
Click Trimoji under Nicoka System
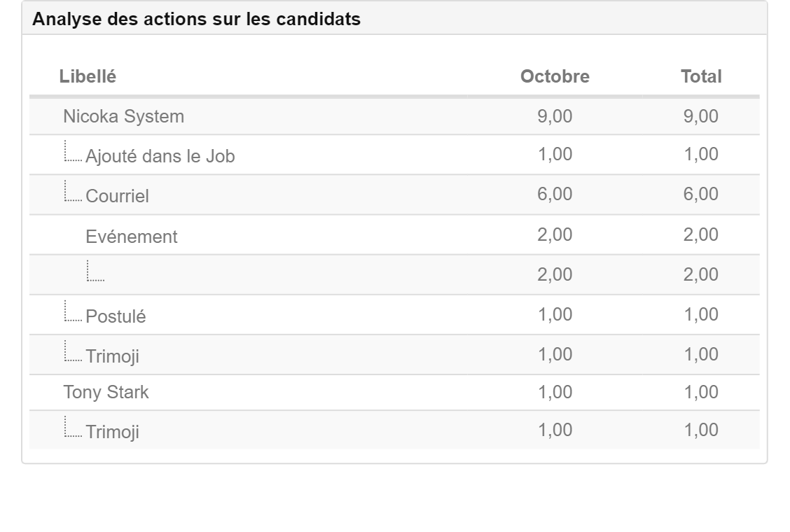[x=112, y=356]
